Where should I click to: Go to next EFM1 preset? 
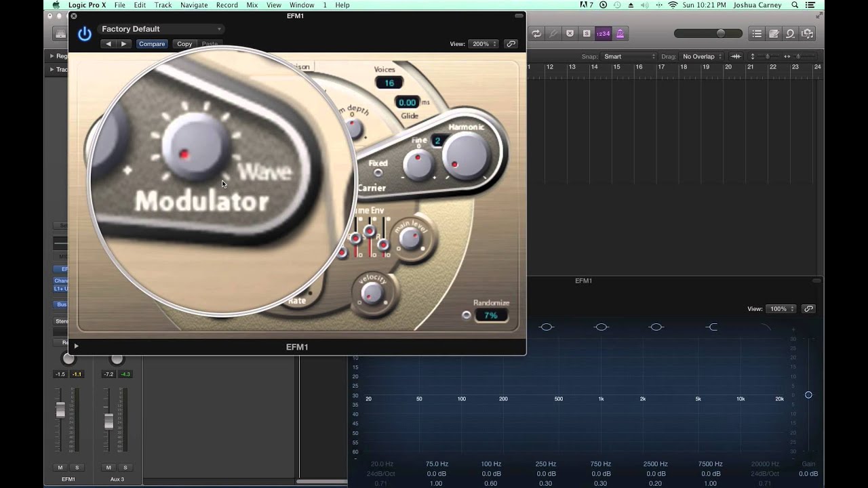123,44
